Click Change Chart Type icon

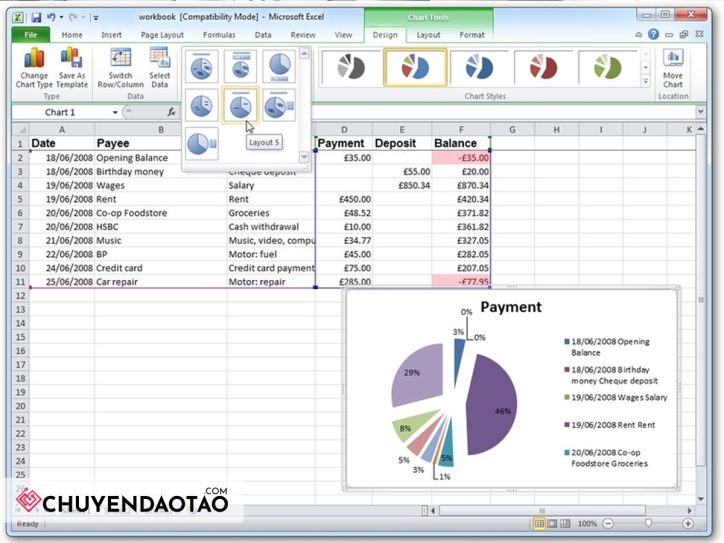tap(34, 68)
